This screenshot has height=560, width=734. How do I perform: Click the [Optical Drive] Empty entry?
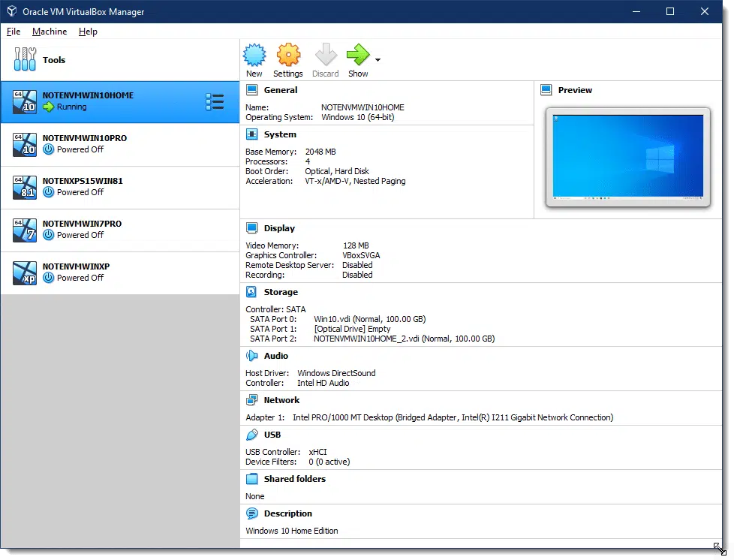click(x=353, y=329)
